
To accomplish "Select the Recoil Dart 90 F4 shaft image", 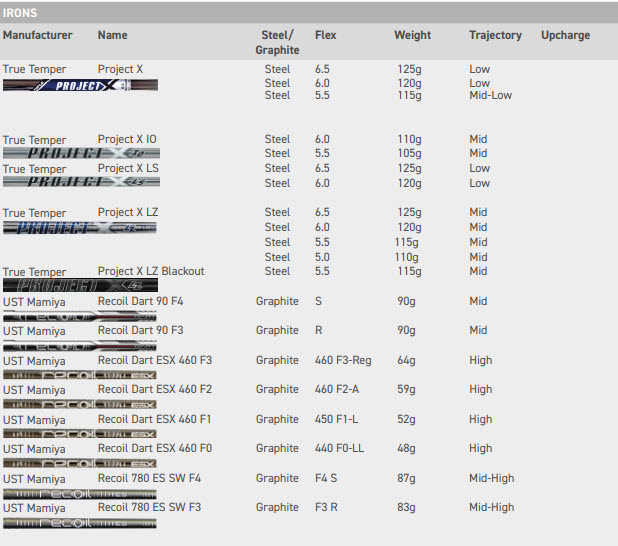I will click(x=79, y=315).
